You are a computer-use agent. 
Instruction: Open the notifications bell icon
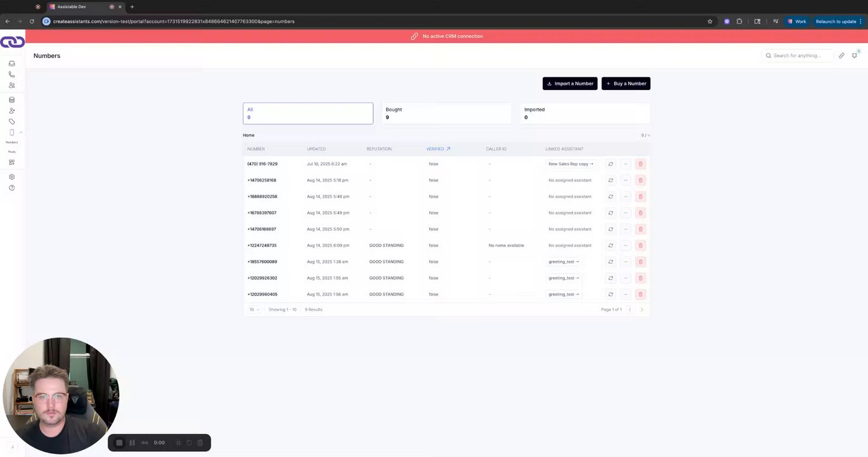(855, 55)
